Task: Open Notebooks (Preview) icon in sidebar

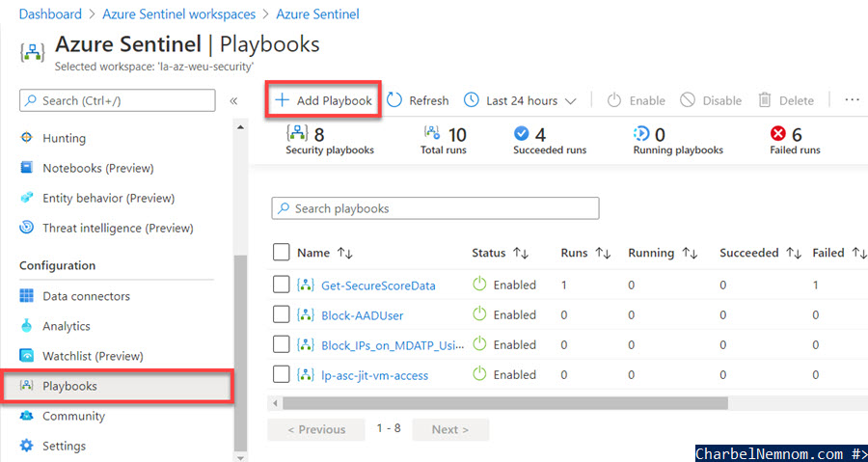Action: (27, 167)
